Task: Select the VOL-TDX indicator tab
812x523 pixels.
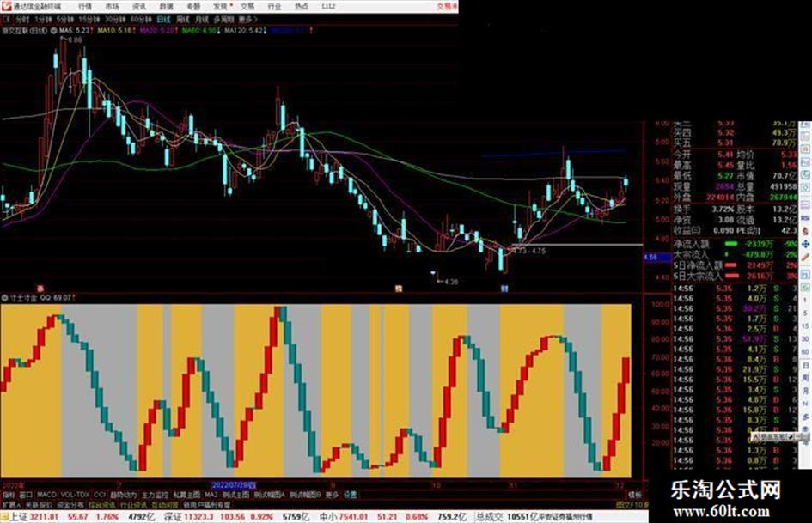Action: pos(75,495)
